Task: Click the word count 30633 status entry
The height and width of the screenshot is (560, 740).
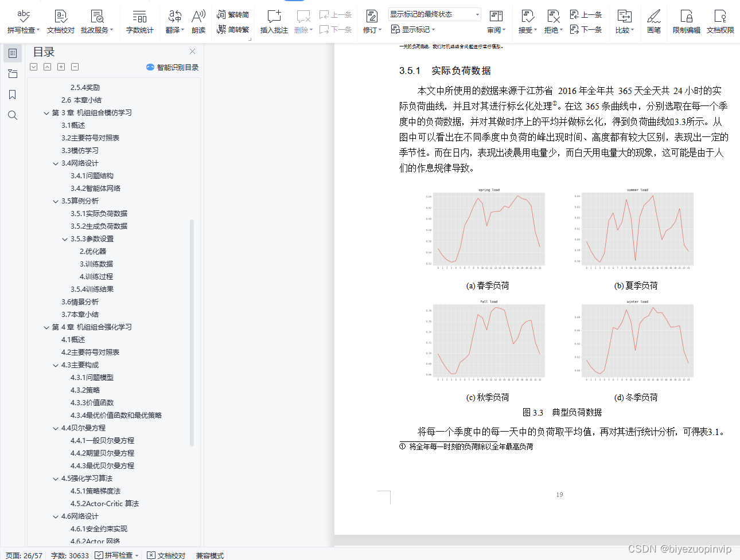Action: [70, 555]
